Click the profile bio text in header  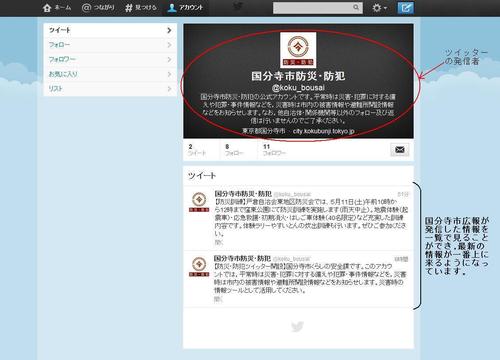tap(298, 108)
